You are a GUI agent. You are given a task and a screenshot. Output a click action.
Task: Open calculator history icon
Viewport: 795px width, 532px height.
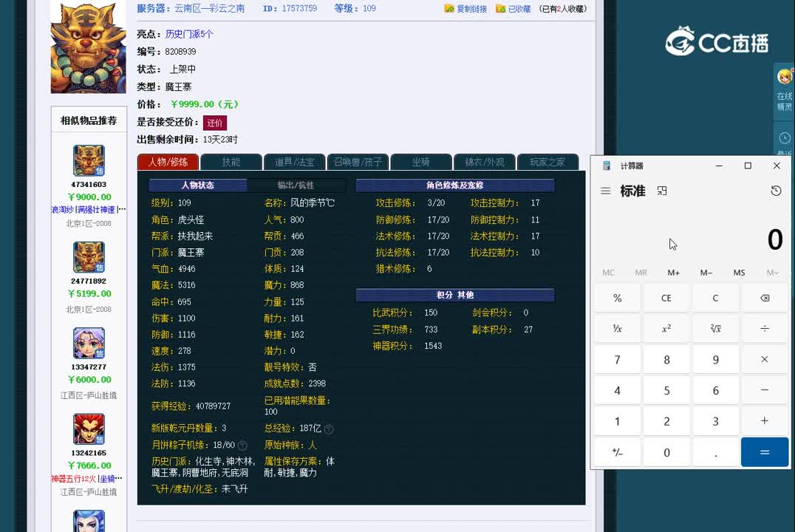pyautogui.click(x=776, y=191)
